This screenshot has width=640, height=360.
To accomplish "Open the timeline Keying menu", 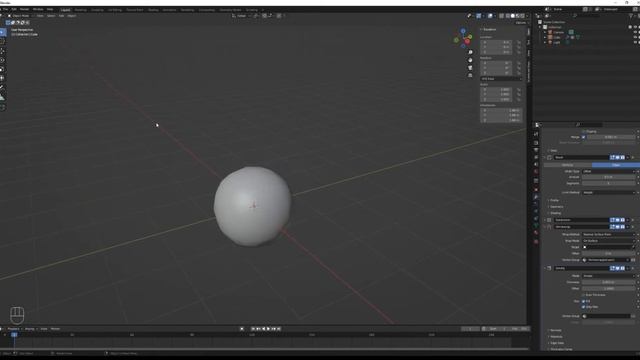I will pyautogui.click(x=30, y=329).
